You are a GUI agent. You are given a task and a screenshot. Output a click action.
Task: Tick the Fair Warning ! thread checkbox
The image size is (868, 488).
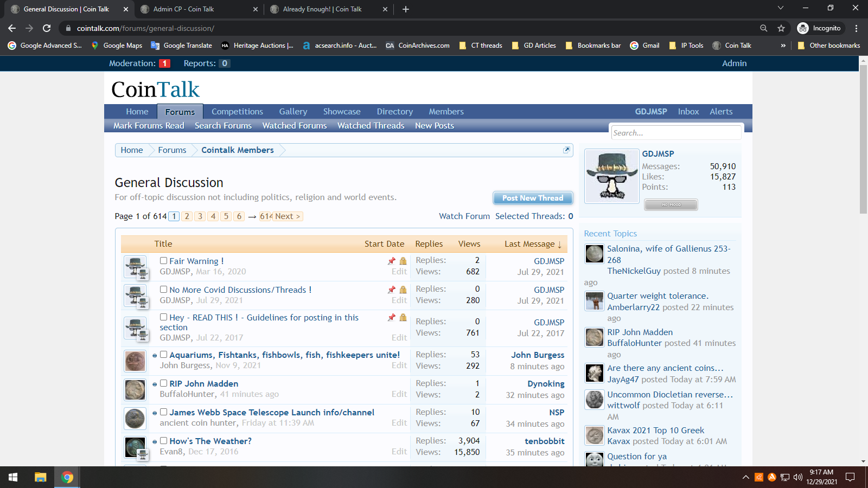pyautogui.click(x=163, y=261)
